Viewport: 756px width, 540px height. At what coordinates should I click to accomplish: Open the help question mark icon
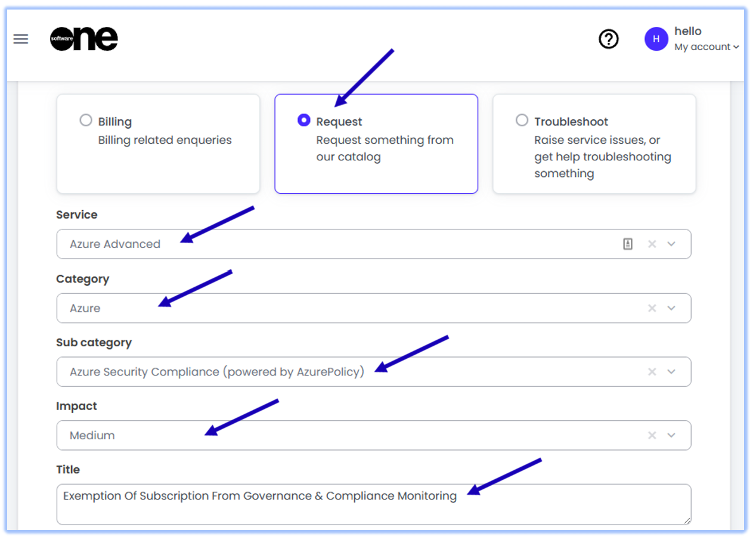click(x=609, y=39)
